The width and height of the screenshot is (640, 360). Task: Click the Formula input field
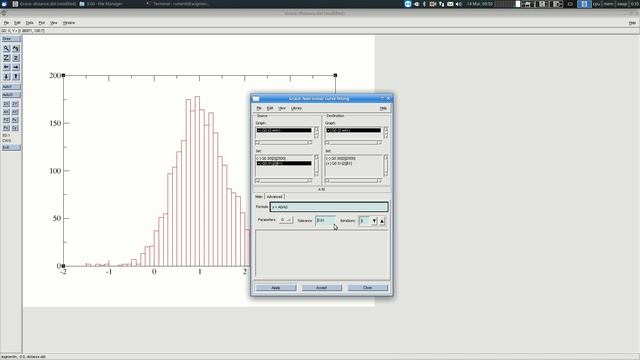pyautogui.click(x=329, y=207)
